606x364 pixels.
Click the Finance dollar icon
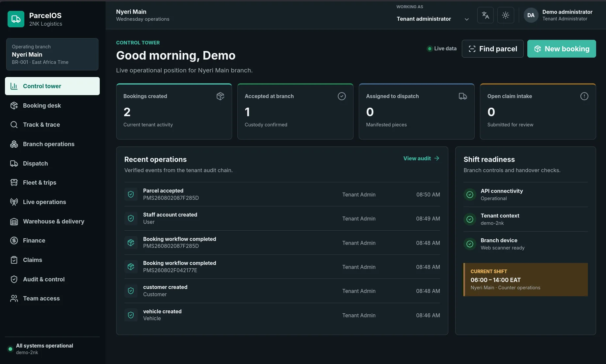pos(14,241)
